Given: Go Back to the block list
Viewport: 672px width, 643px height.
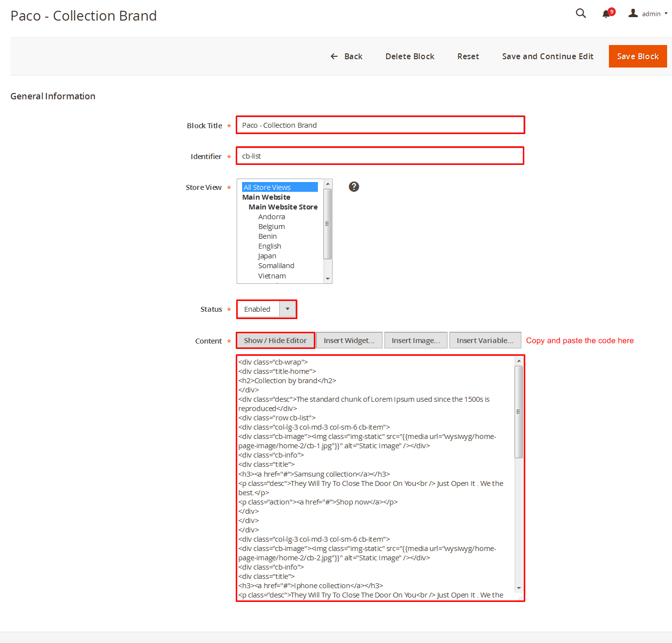Looking at the screenshot, I should (346, 56).
